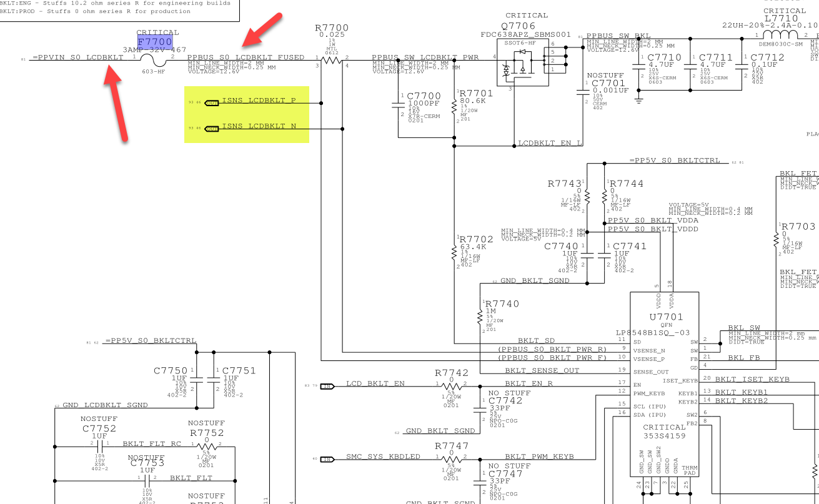The height and width of the screenshot is (504, 819).
Task: Click the R7703 designator text
Action: (x=799, y=226)
